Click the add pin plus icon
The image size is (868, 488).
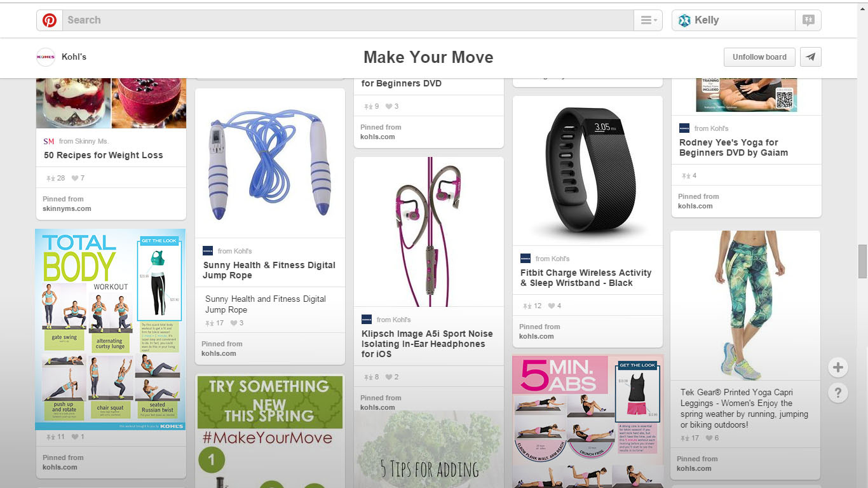coord(838,367)
